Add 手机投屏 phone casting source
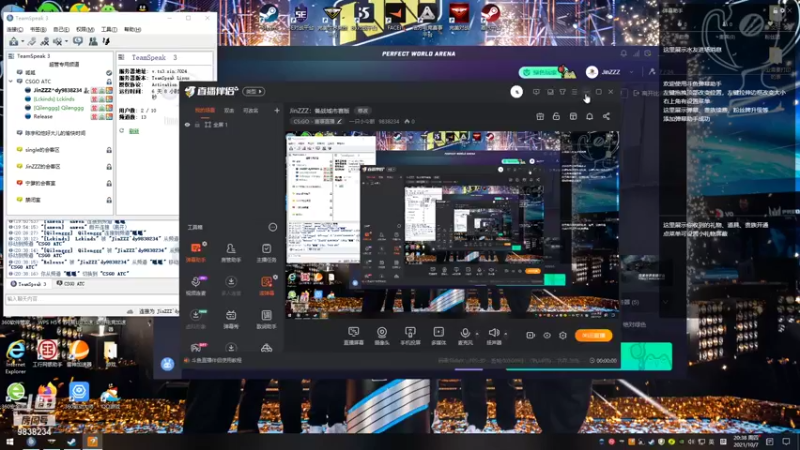The image size is (800, 450). point(410,336)
